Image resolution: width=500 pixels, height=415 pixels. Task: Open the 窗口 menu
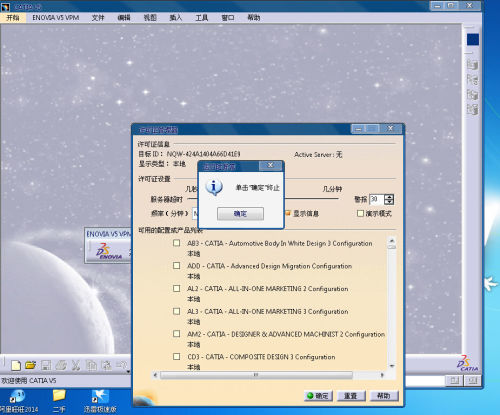228,18
